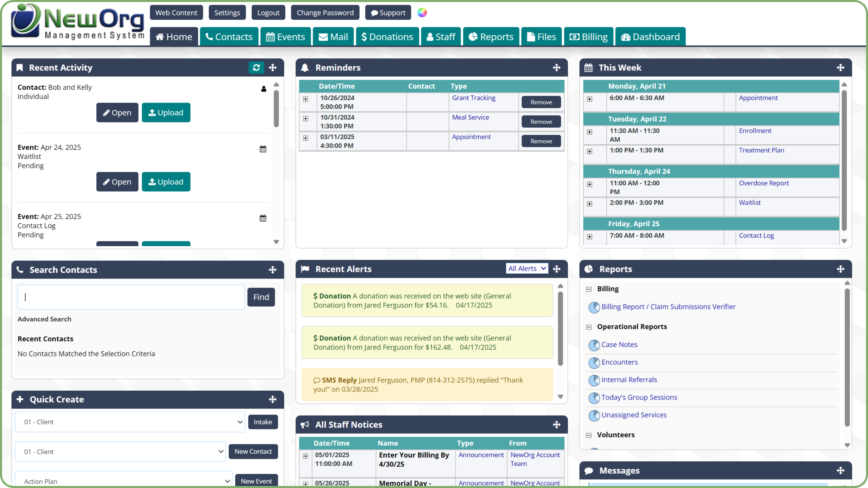The height and width of the screenshot is (488, 868).
Task: Refresh the Recent Activity panel
Action: 256,68
